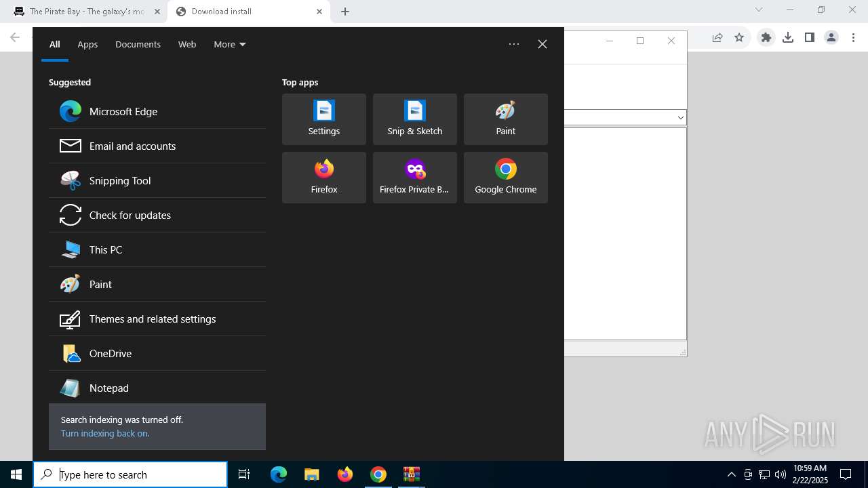Viewport: 868px width, 488px height.
Task: Open Email and accounts suggestion
Action: [x=157, y=146]
